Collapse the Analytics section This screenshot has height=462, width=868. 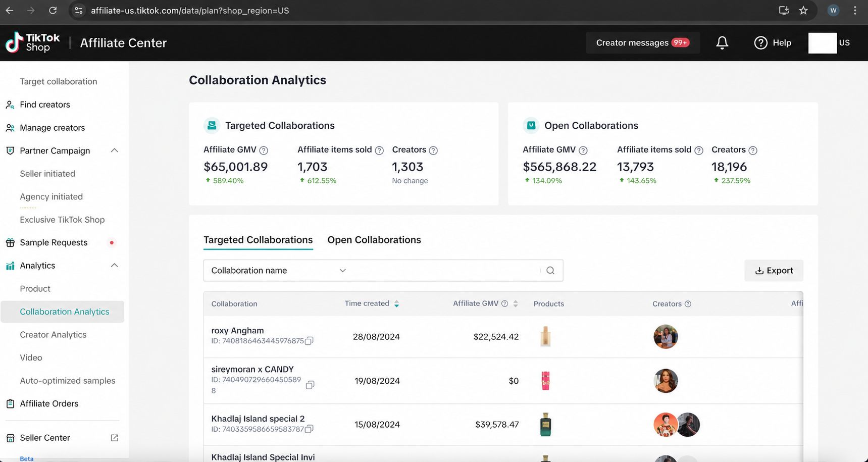[x=115, y=266]
